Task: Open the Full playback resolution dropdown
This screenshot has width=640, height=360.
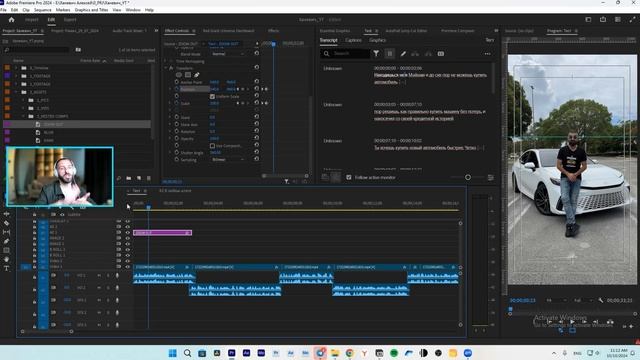Action: [x=583, y=300]
